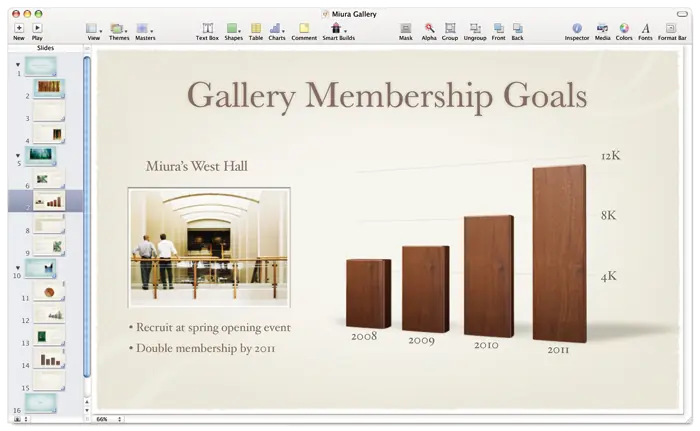Open the 66% zoom level popup
This screenshot has height=431, width=700.
(x=108, y=419)
